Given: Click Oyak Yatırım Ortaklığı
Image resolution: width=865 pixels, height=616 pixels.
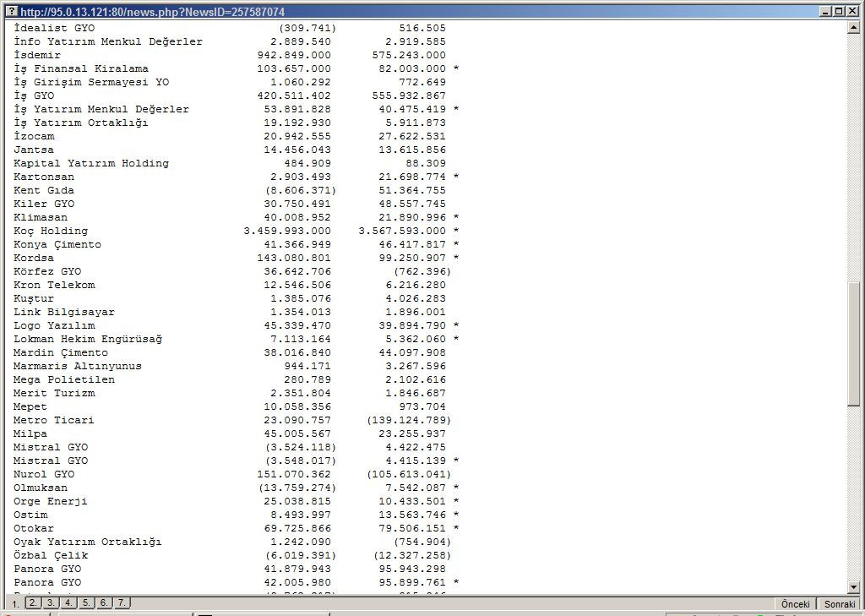Looking at the screenshot, I should [x=88, y=542].
